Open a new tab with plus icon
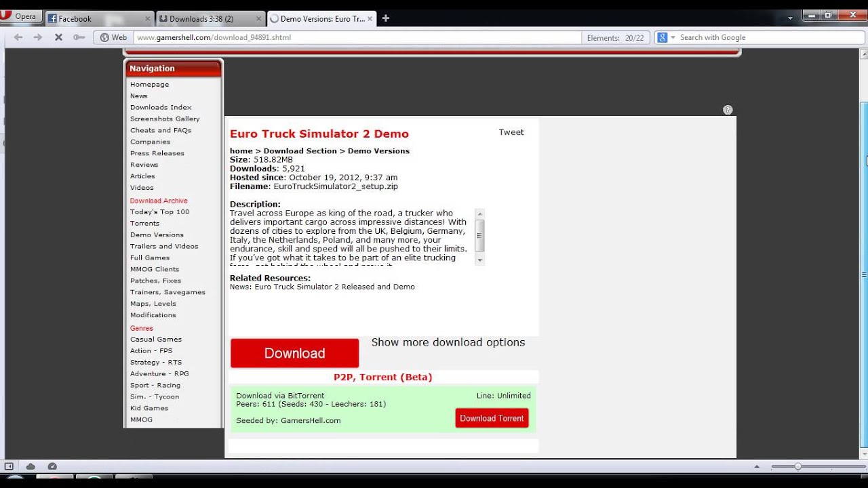Viewport: 868px width, 488px height. coord(386,18)
